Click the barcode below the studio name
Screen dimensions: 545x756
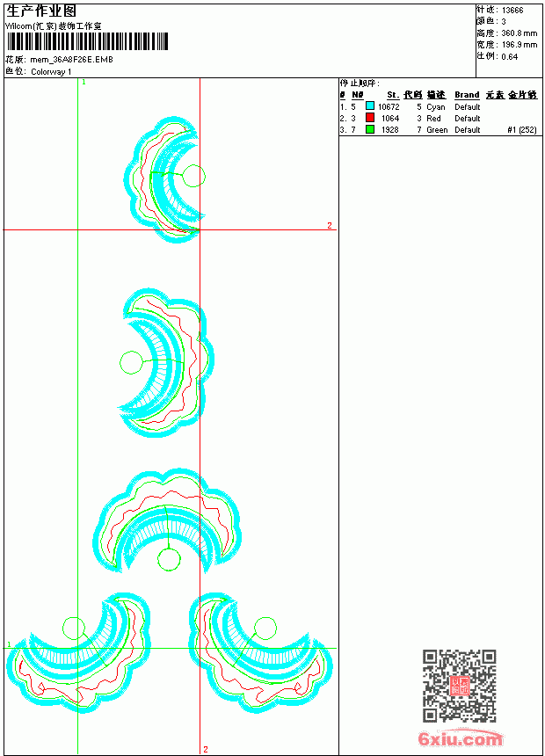[87, 41]
